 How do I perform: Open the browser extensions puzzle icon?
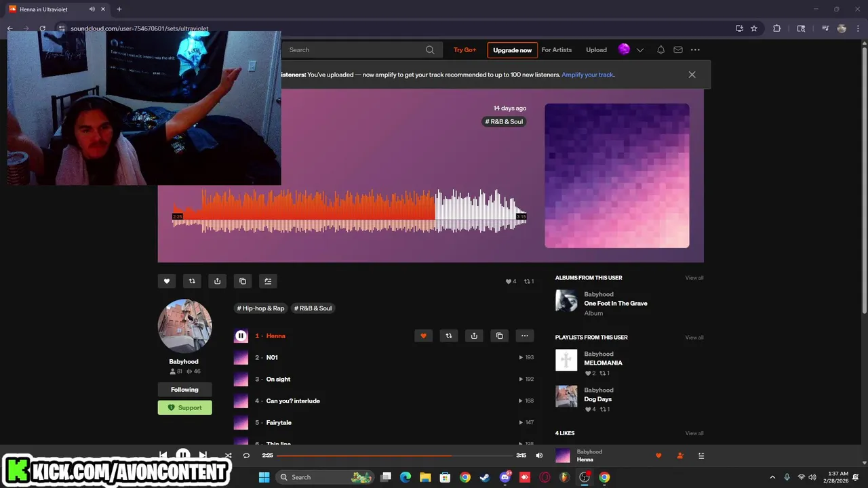click(777, 28)
